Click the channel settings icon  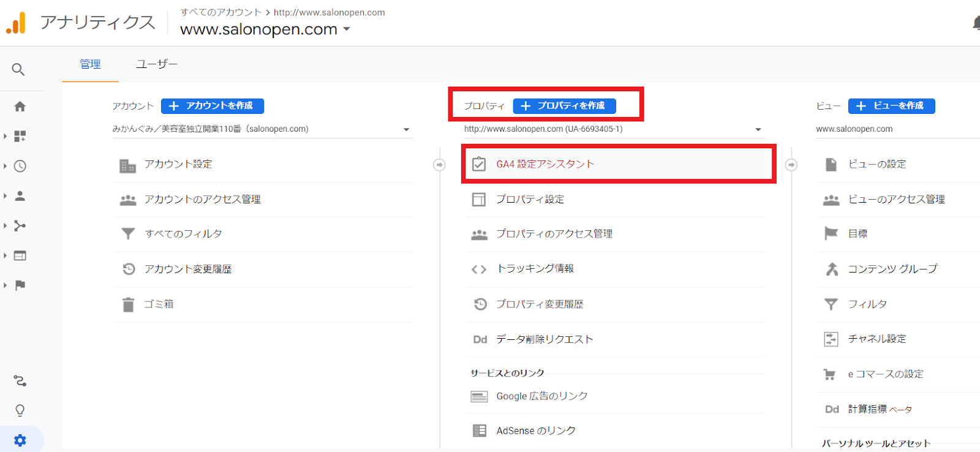(x=831, y=339)
